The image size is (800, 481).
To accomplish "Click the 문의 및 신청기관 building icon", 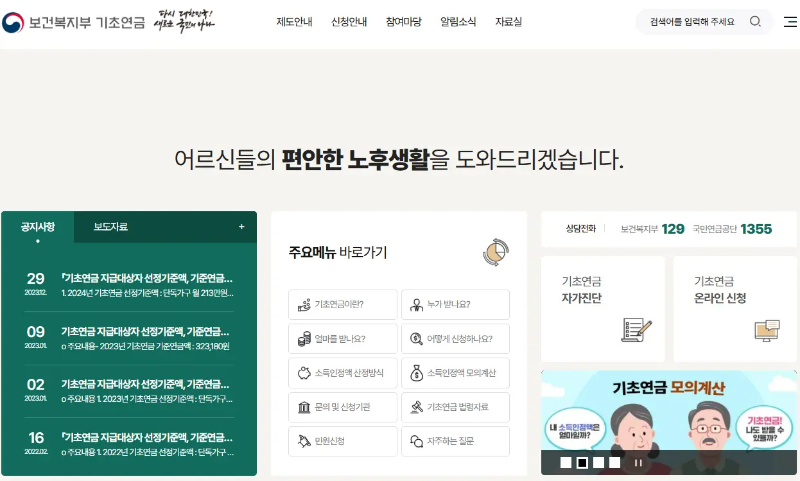I will pyautogui.click(x=304, y=407).
